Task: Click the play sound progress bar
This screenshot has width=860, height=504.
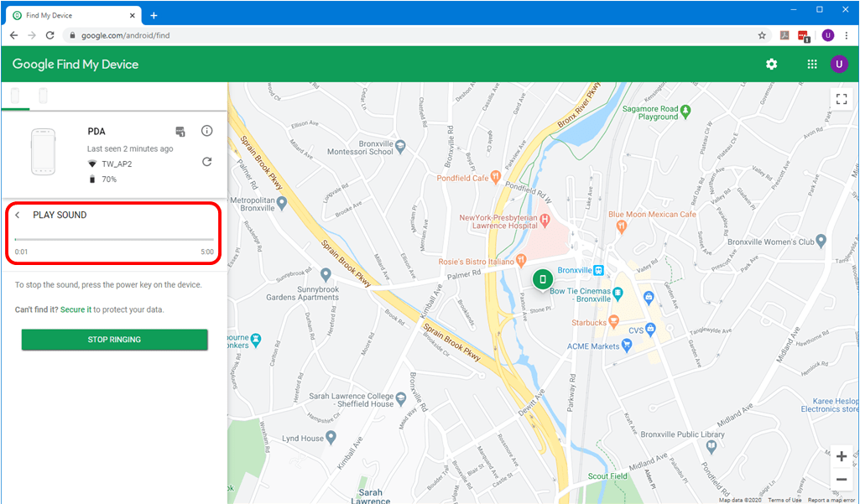Action: click(x=114, y=240)
